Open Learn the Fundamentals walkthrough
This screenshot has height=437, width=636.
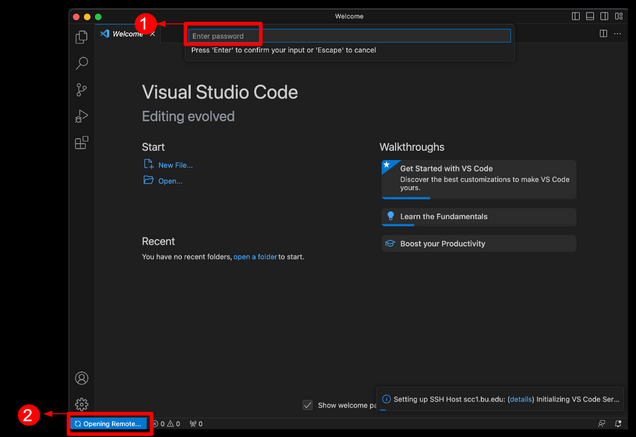coord(479,217)
